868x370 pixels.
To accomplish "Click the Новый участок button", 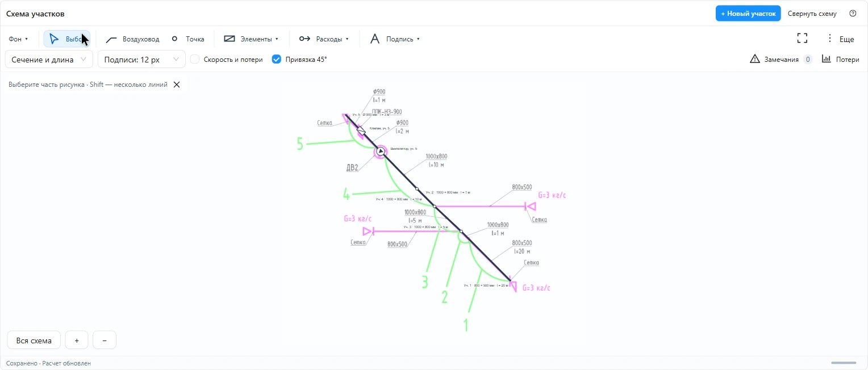I will coord(748,14).
